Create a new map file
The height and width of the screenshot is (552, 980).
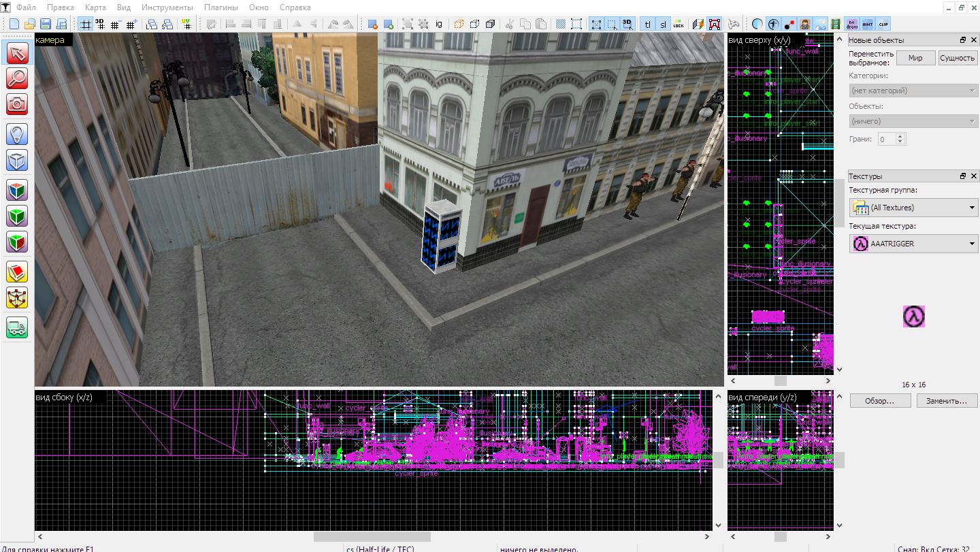(14, 24)
